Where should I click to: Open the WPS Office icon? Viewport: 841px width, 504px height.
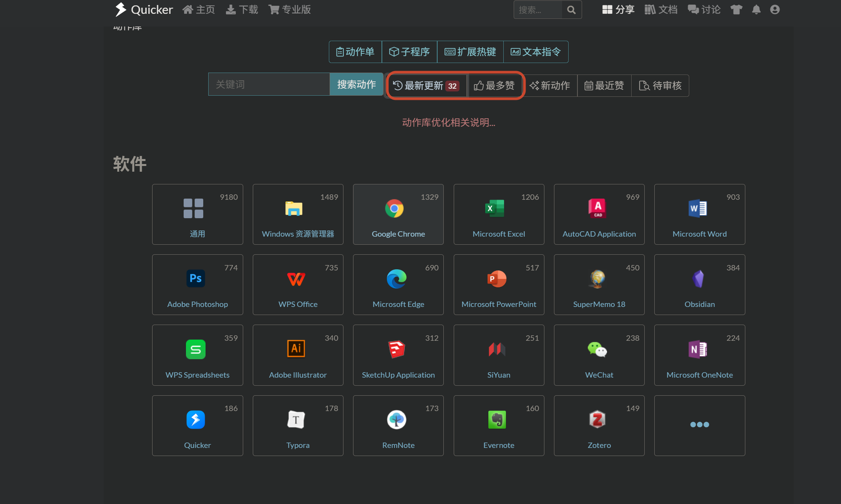[296, 279]
